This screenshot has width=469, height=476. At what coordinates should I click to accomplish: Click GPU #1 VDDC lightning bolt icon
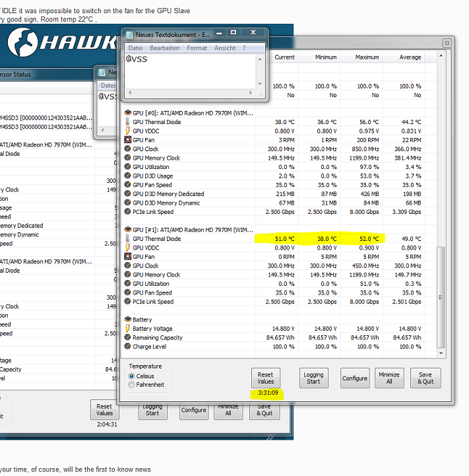128,248
